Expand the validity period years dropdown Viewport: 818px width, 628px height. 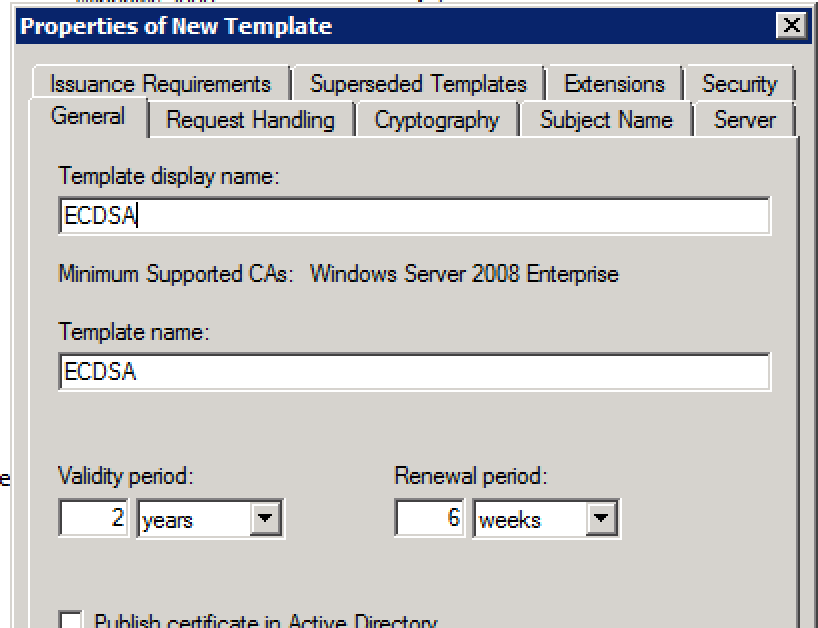tap(265, 519)
